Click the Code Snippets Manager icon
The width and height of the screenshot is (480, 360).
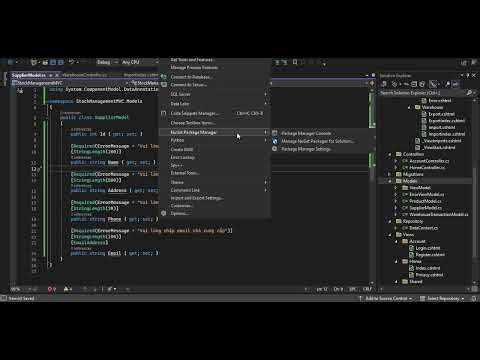(164, 113)
